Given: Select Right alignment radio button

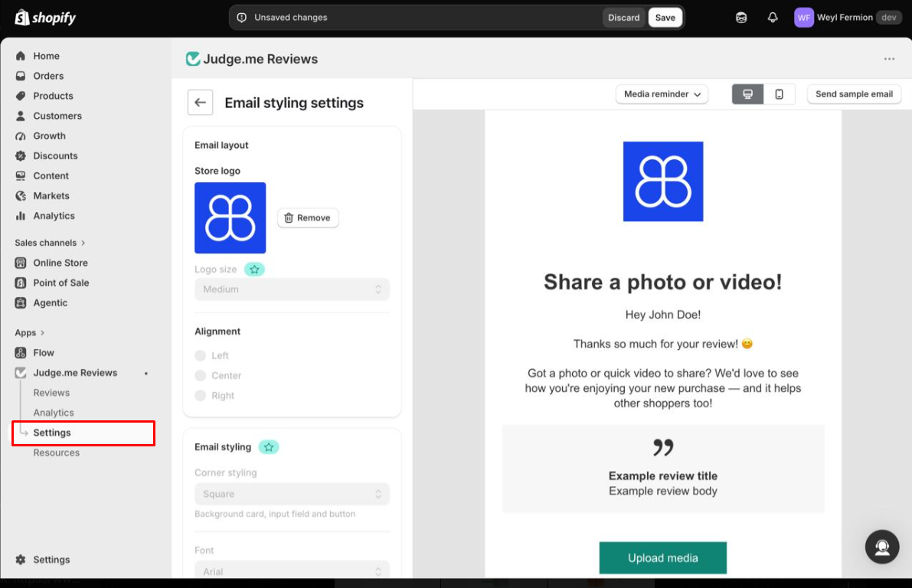Looking at the screenshot, I should point(200,396).
